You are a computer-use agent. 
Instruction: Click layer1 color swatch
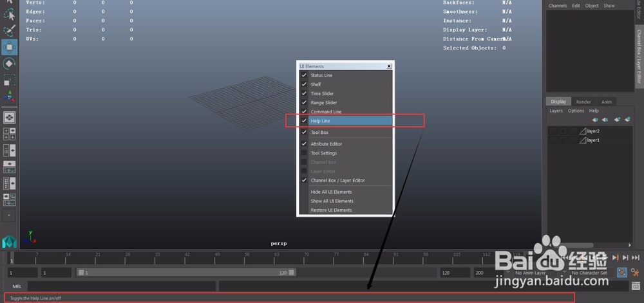(582, 140)
